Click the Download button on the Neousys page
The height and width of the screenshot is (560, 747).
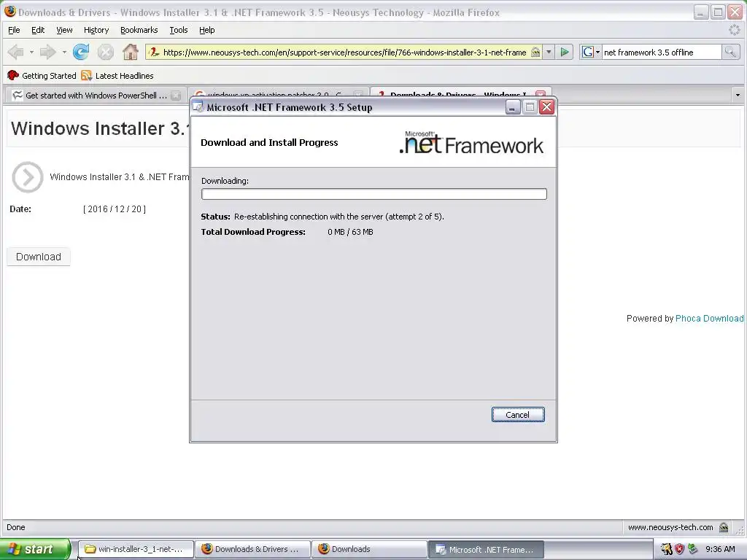(39, 257)
